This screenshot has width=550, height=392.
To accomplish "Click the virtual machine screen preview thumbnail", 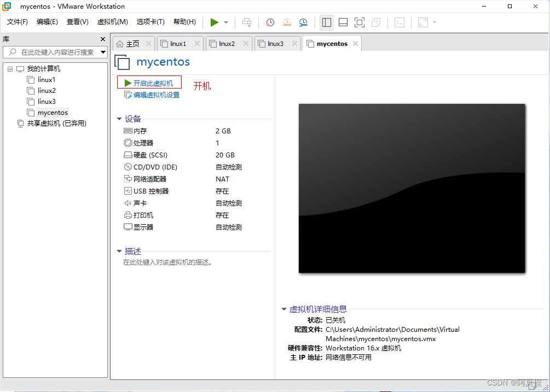I will click(x=412, y=188).
